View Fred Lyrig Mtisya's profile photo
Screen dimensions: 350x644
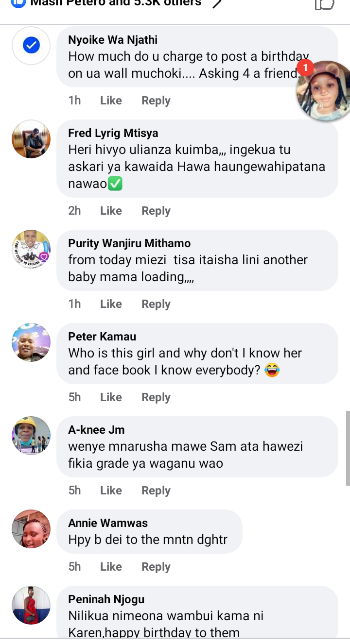(x=31, y=139)
